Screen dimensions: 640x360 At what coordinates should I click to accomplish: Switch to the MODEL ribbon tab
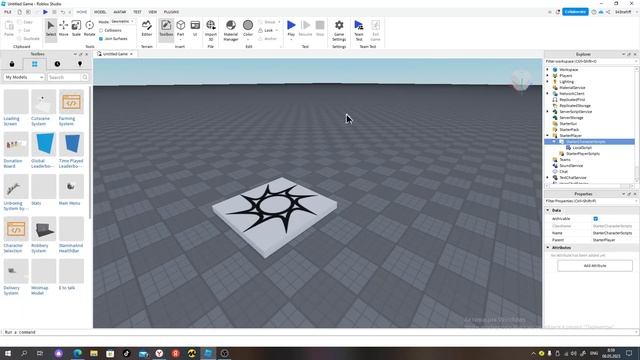(100, 12)
